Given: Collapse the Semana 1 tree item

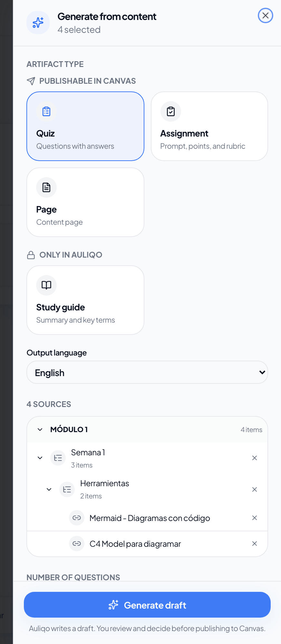Looking at the screenshot, I should [x=40, y=458].
